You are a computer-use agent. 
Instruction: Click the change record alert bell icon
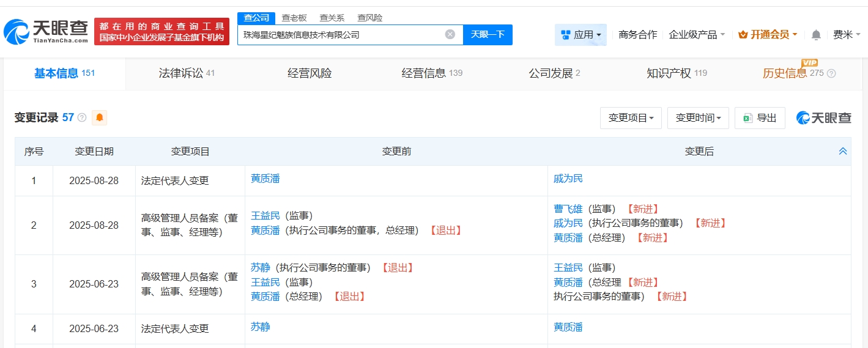point(99,117)
